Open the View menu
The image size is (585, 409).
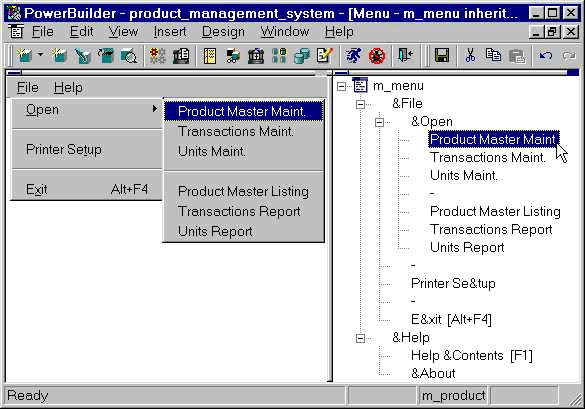pyautogui.click(x=123, y=32)
